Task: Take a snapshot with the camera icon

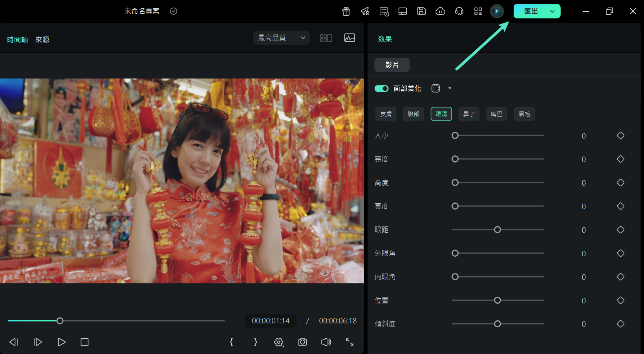Action: click(302, 342)
